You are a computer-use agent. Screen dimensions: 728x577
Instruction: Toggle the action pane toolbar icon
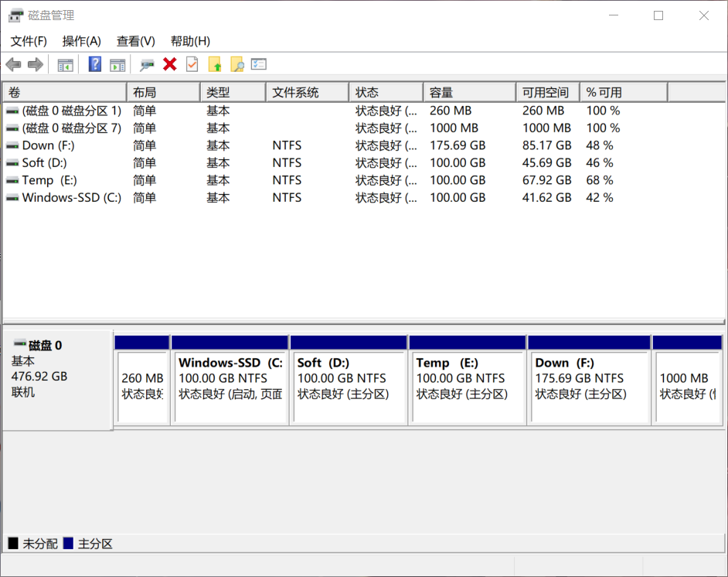coord(117,64)
